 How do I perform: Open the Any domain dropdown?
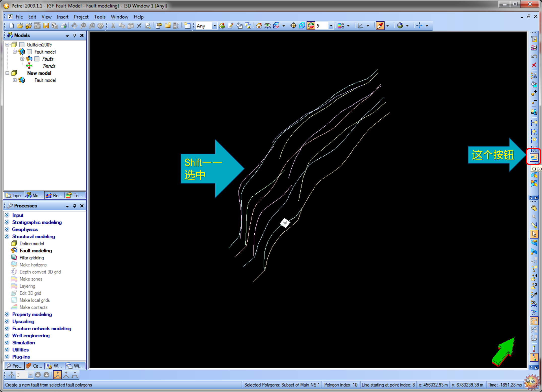pyautogui.click(x=214, y=26)
